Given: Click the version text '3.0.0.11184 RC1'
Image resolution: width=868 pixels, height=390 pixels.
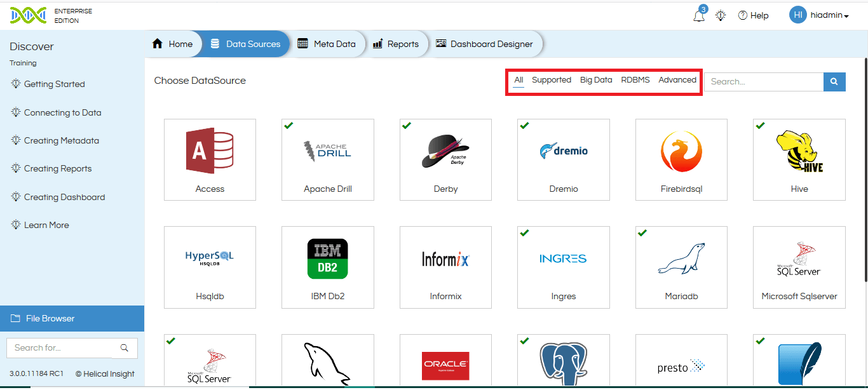Looking at the screenshot, I should tap(36, 374).
